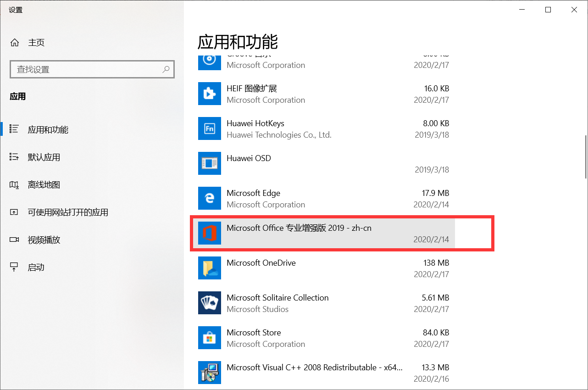Click the 可使用网站打开的应用 icon
Screen dimensions: 588x390
(14, 212)
